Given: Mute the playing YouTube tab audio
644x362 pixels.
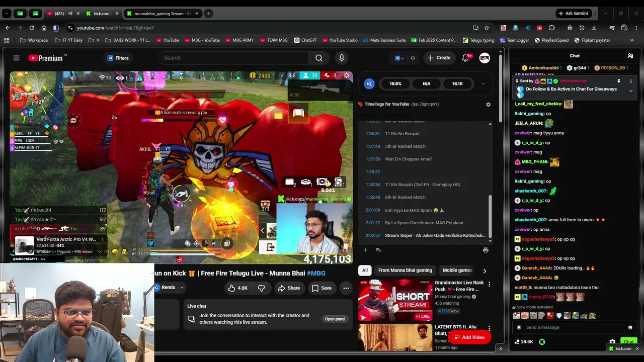Looking at the screenshot, I should (x=70, y=14).
